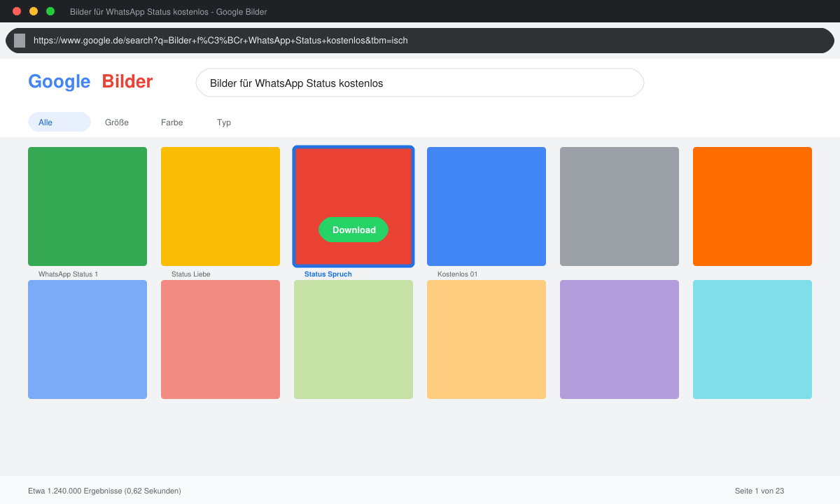
Task: Close the window with red button
Action: tap(17, 11)
